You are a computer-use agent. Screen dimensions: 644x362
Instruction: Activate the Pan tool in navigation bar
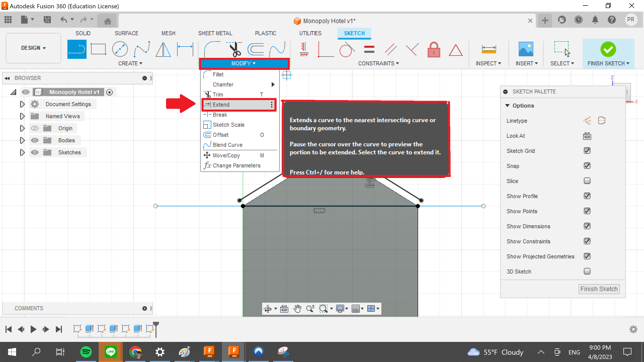(x=297, y=308)
